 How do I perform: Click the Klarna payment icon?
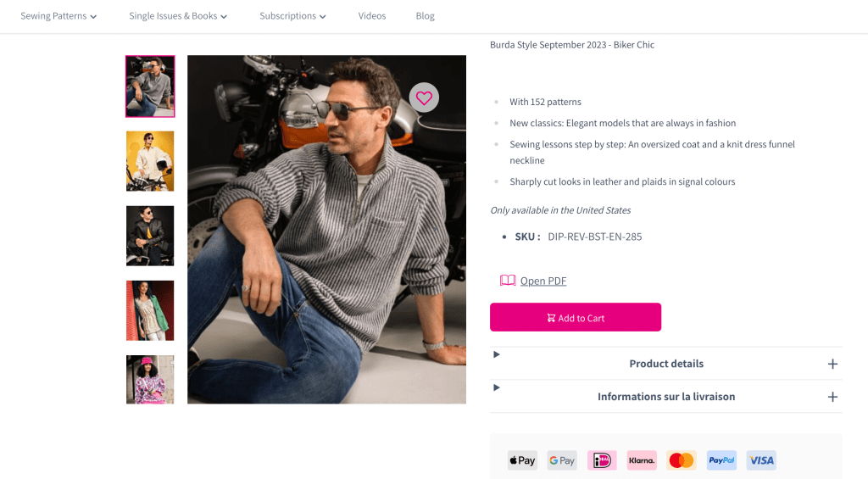coord(642,460)
